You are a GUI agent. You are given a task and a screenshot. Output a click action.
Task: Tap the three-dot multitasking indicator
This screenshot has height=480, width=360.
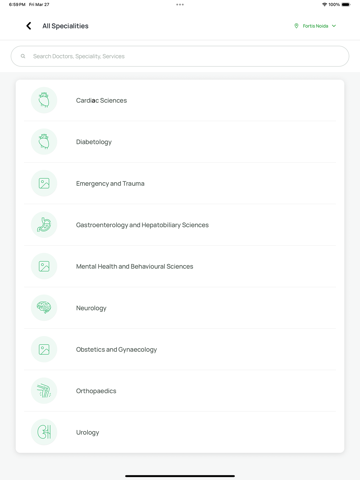click(180, 5)
